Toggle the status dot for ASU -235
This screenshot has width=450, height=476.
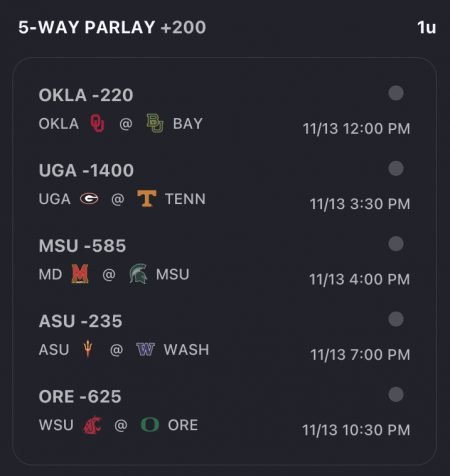tap(396, 319)
